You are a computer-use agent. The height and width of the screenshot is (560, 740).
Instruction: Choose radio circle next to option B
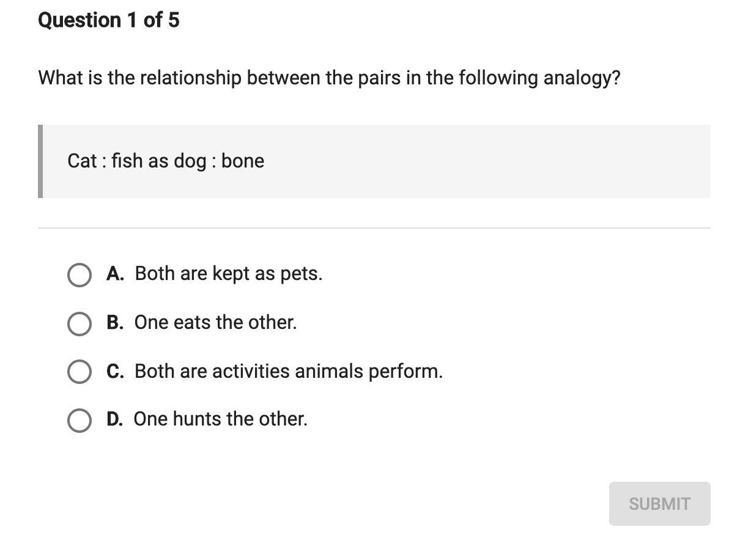pyautogui.click(x=80, y=323)
